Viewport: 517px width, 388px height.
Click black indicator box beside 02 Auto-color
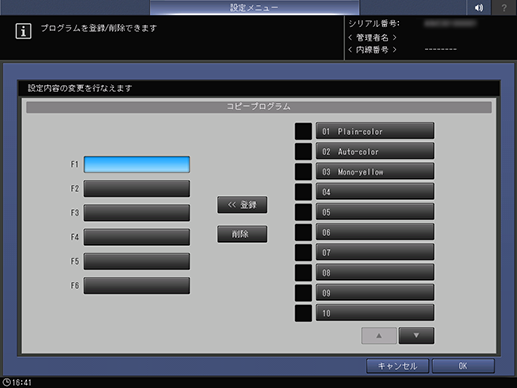[303, 151]
